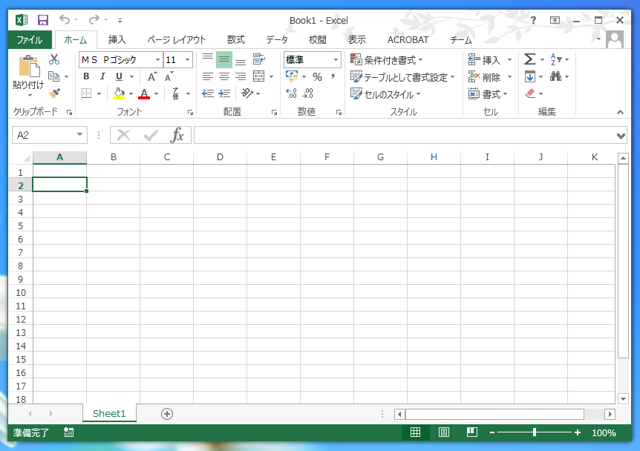Toggle Italic formatting
The height and width of the screenshot is (451, 640).
coord(102,76)
